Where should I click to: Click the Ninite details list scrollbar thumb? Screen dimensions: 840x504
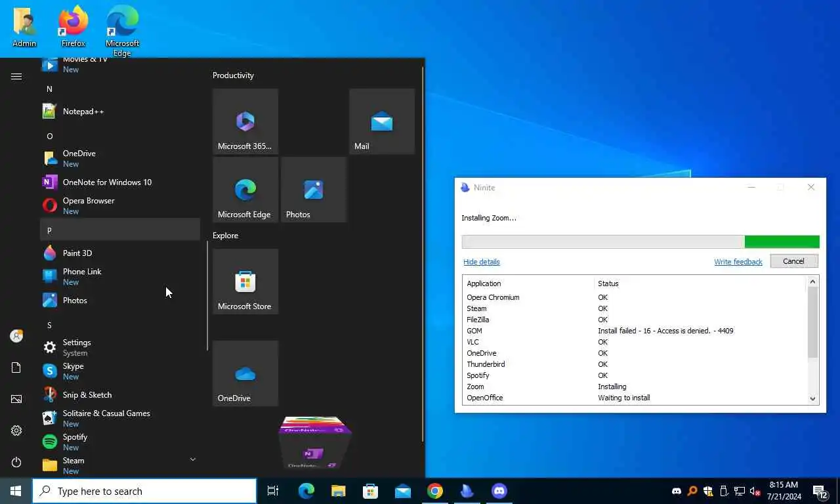coord(812,322)
